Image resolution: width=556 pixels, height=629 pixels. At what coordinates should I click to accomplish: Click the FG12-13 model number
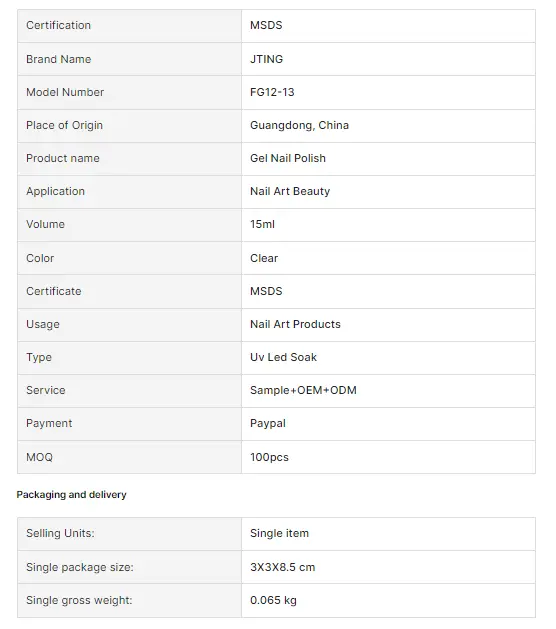tap(272, 92)
